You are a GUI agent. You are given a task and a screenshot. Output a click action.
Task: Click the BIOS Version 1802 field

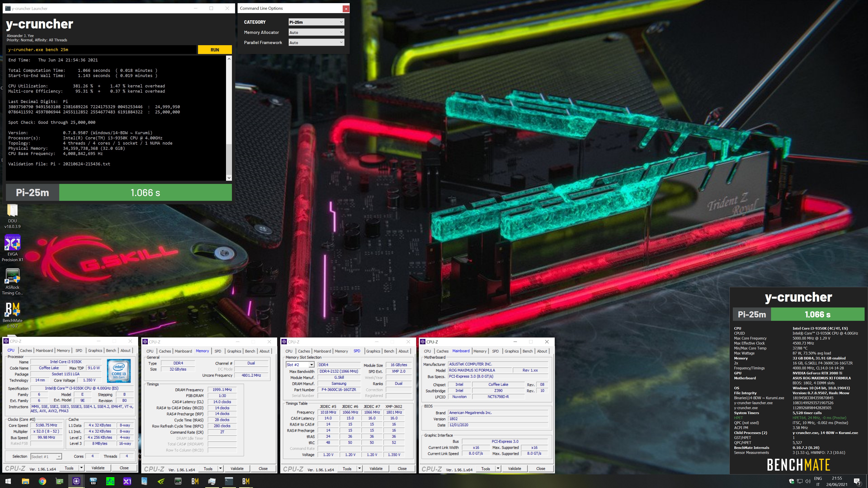(x=498, y=419)
